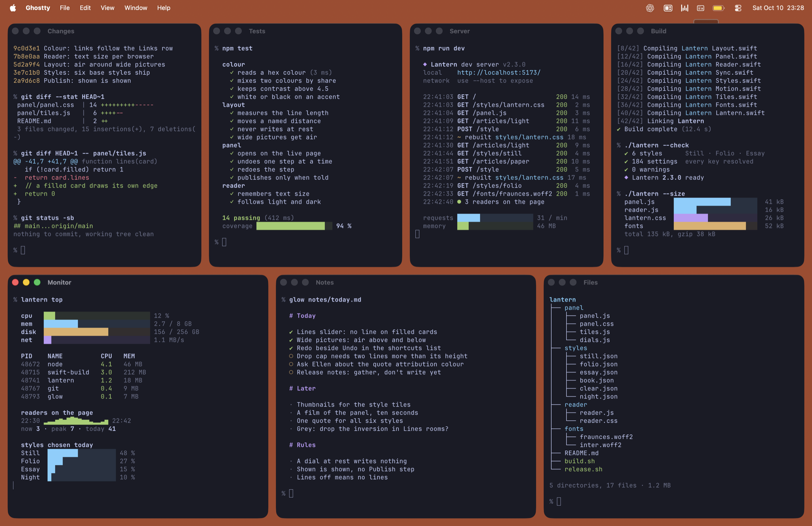Screen dimensions: 812x526
Task: Click the ChatGPT menu bar icon
Action: 650,8
